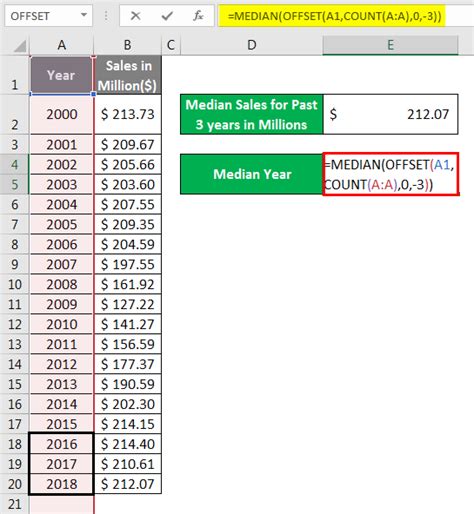Viewport: 474px width, 514px height.
Task: Click sales value $ 214.40
Action: pyautogui.click(x=128, y=444)
